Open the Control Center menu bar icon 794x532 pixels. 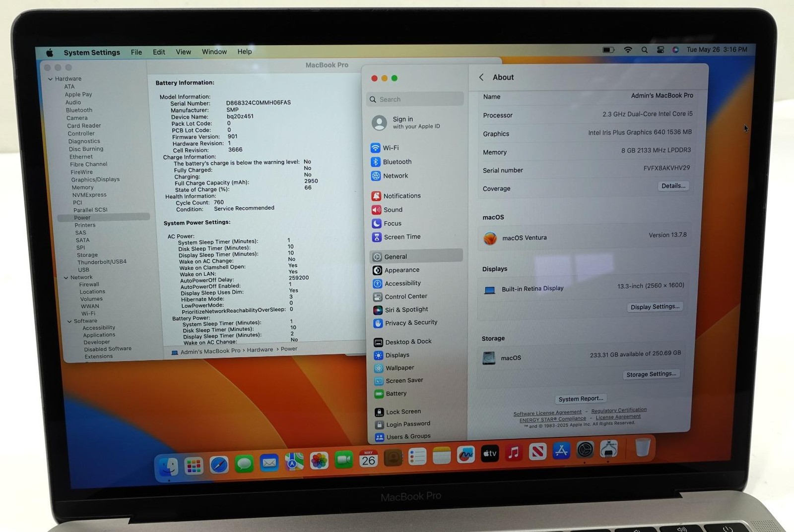(x=661, y=50)
